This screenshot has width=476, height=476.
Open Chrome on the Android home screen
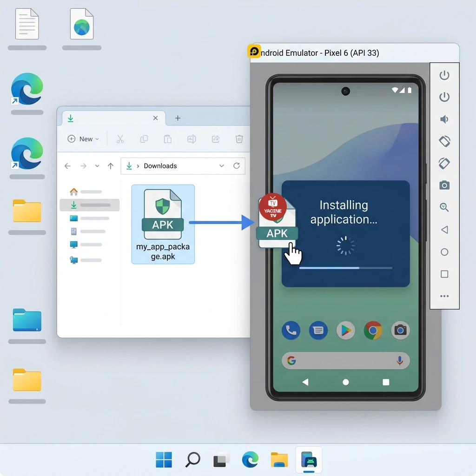coord(373,331)
